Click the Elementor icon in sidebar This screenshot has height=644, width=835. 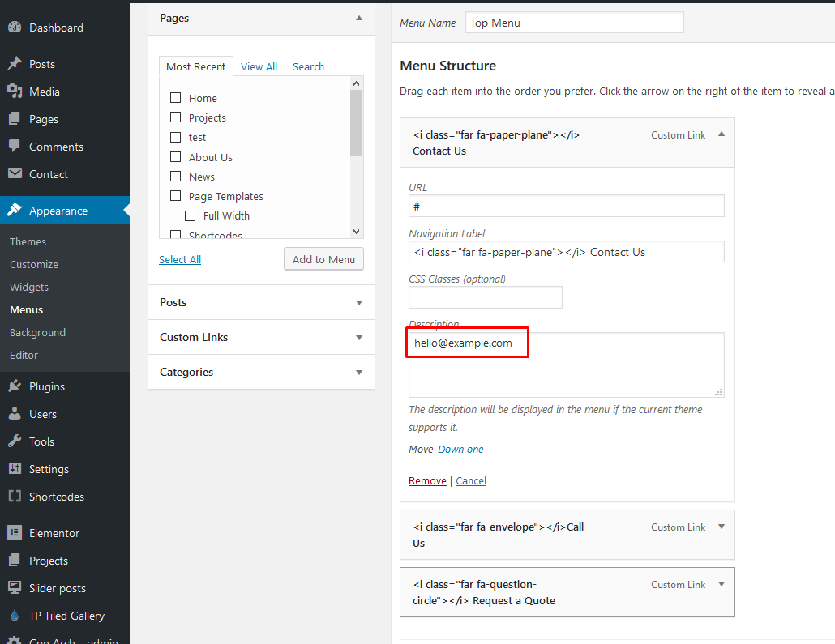pos(15,533)
